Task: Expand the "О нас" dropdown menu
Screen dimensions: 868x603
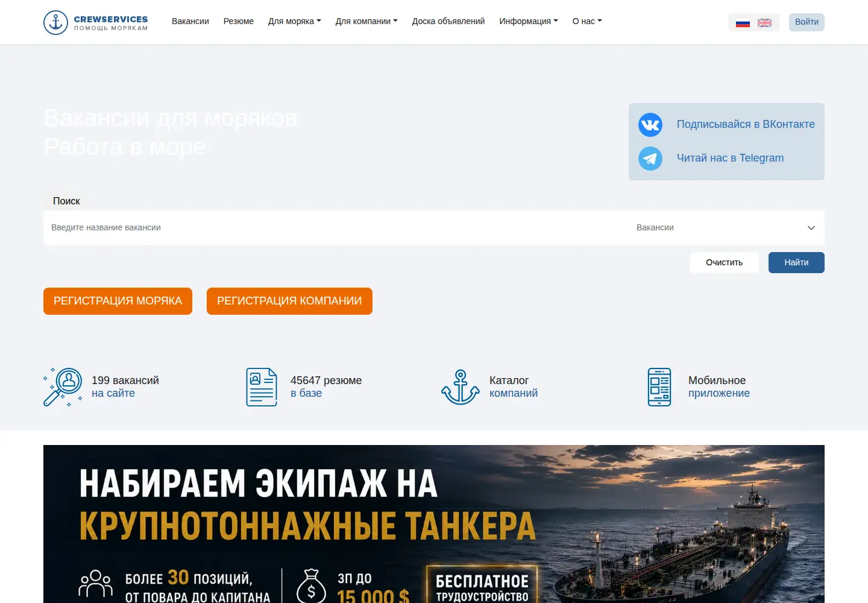Action: [587, 21]
